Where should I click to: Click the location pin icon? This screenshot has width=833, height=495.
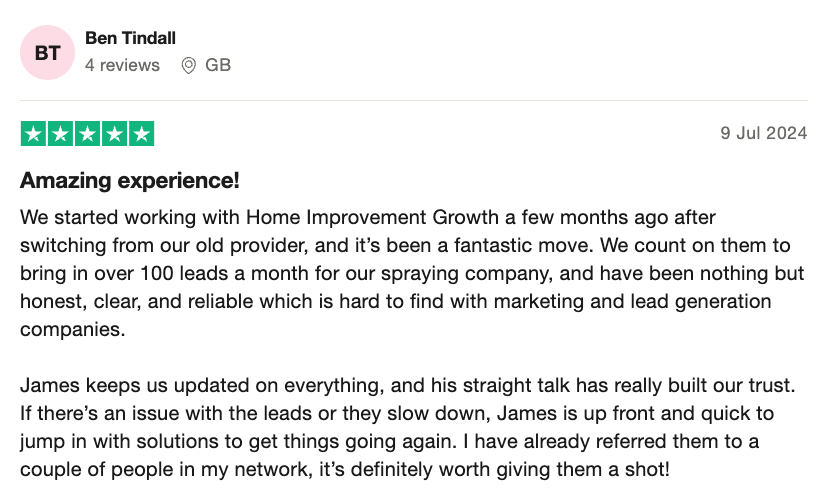188,65
